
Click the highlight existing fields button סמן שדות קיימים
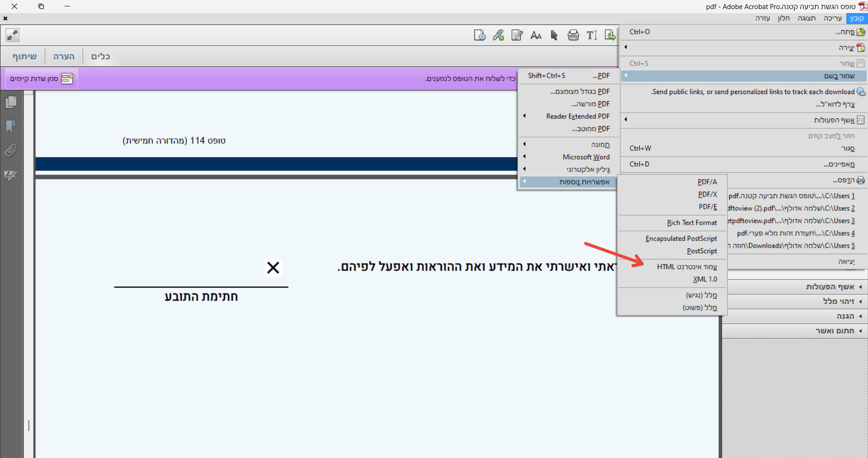[x=42, y=79]
